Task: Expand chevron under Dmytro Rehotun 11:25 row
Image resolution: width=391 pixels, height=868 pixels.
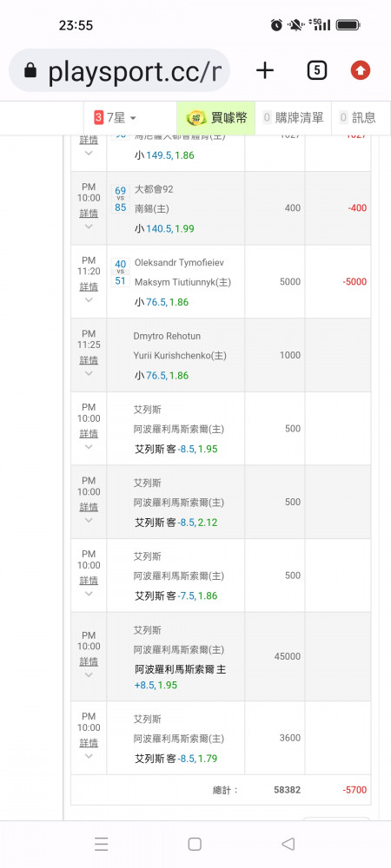Action: 89,373
